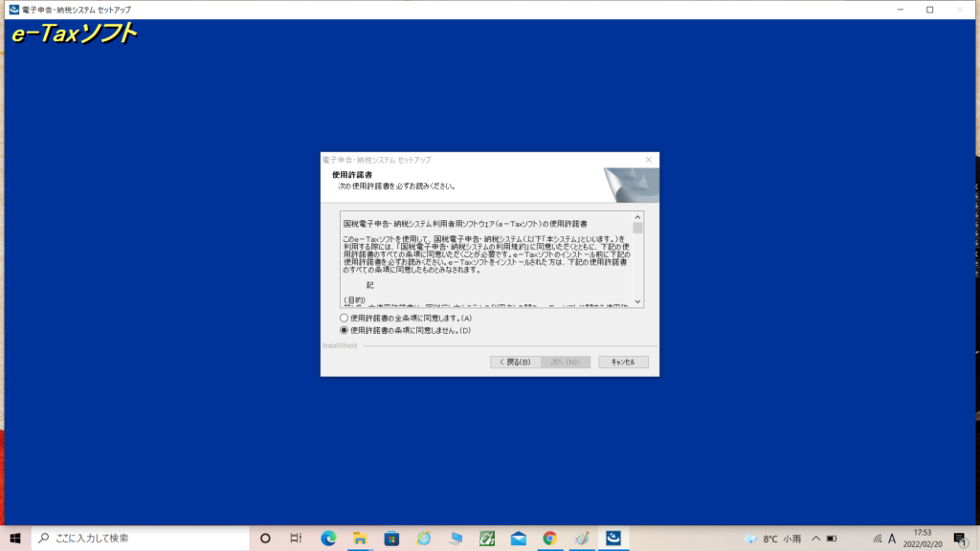This screenshot has height=551, width=980.
Task: Launch Microsoft Edge from taskbar
Action: coord(328,539)
